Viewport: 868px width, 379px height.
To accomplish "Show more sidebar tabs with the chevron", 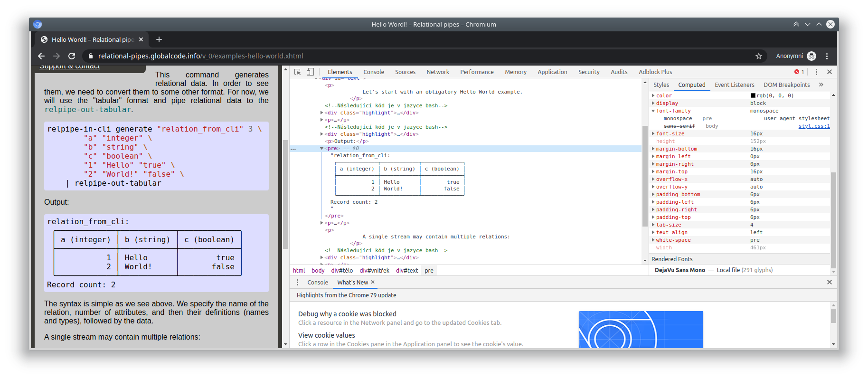I will [x=821, y=85].
